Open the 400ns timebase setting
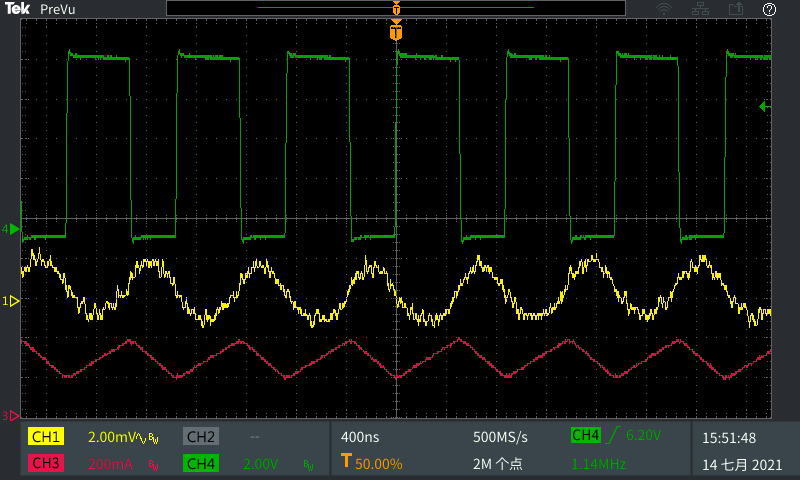 pos(360,437)
